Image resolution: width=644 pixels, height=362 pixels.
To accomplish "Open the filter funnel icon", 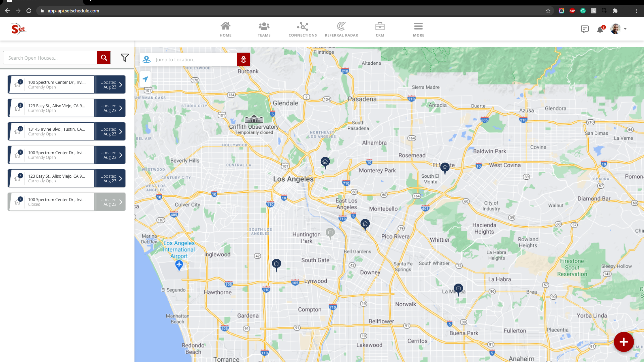I will [x=125, y=58].
